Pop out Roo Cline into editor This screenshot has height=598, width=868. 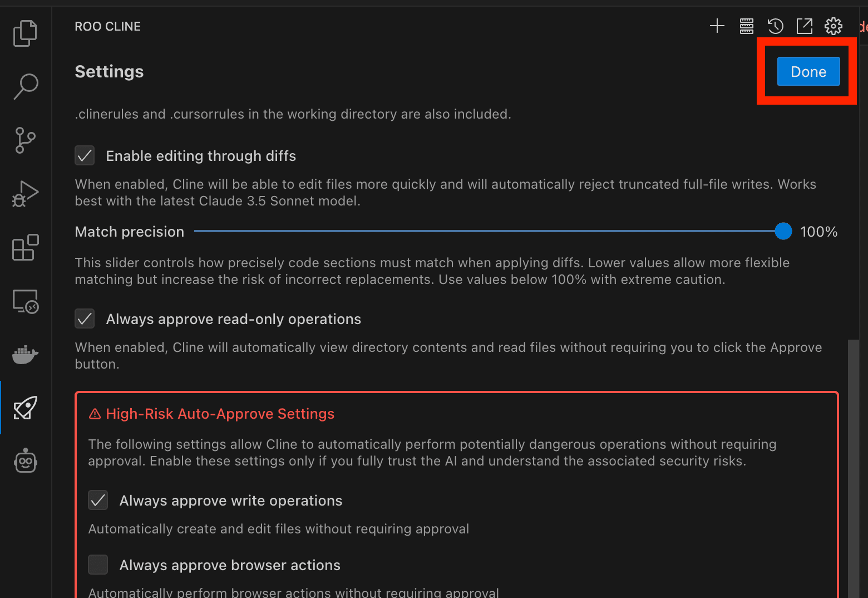[x=804, y=26]
